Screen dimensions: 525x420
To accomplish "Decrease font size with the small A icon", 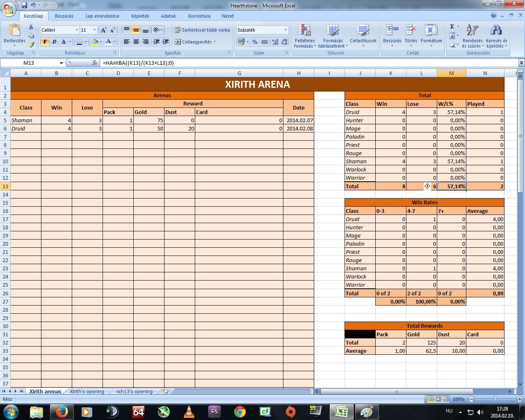I will [x=112, y=30].
